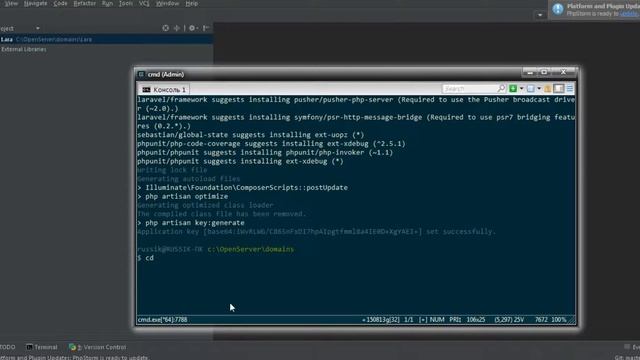Select the Lara project root row
Screen dimensions: 640x360
click(x=106, y=40)
